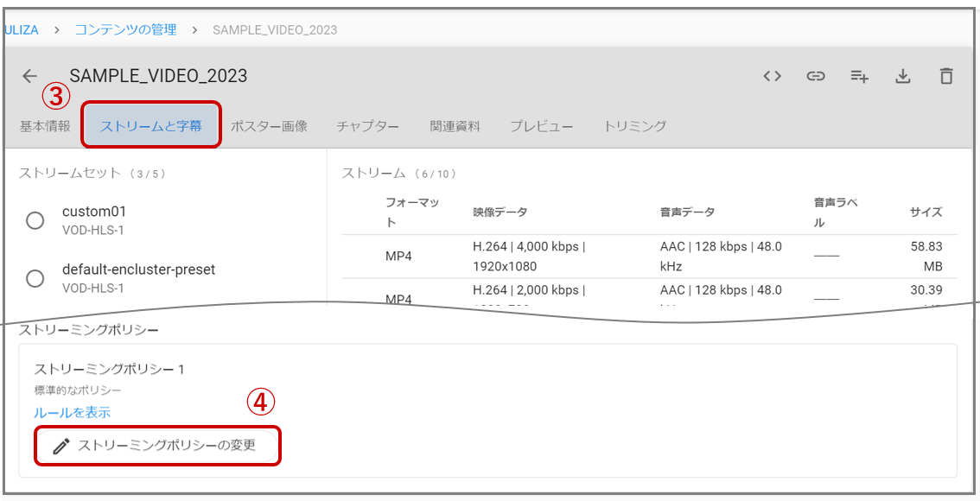Download the video via download icon
Viewport: 980px width, 501px height.
pyautogui.click(x=902, y=76)
